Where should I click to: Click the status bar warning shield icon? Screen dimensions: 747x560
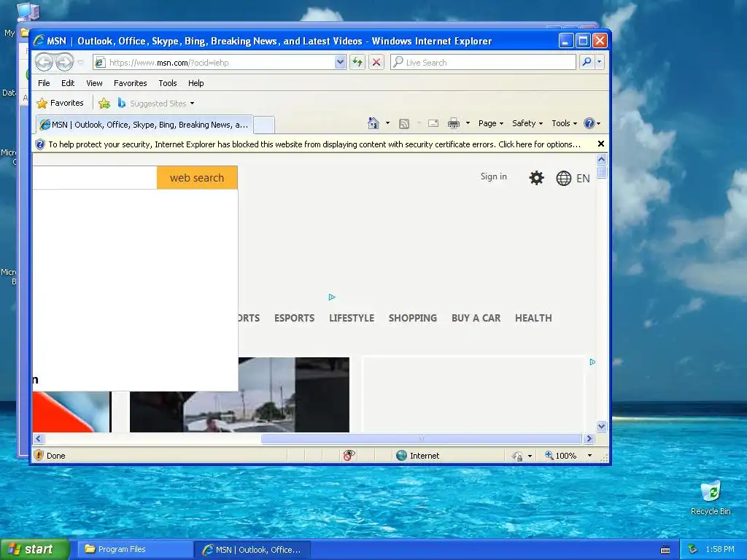[39, 455]
